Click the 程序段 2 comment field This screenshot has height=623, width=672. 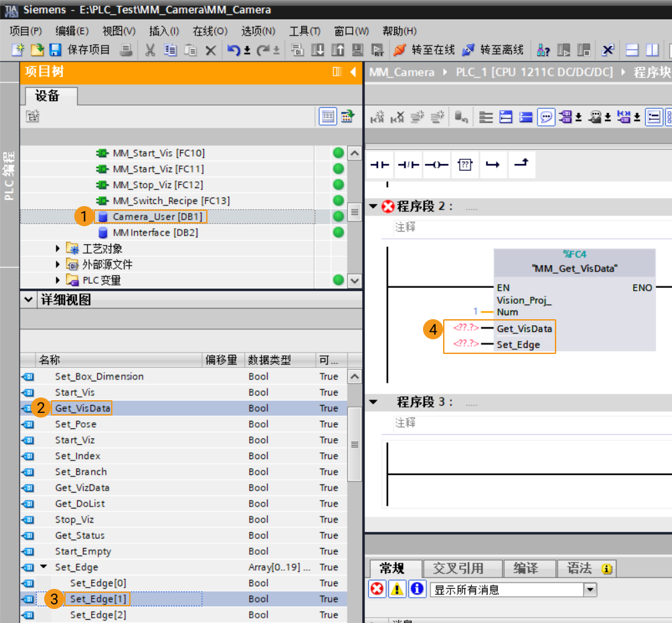(532, 228)
